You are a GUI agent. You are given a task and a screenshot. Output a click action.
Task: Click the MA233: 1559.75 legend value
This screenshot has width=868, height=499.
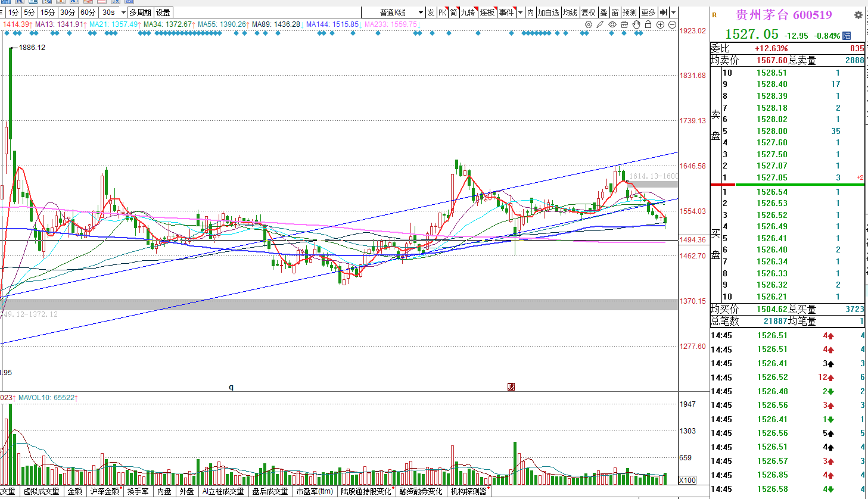[x=391, y=24]
